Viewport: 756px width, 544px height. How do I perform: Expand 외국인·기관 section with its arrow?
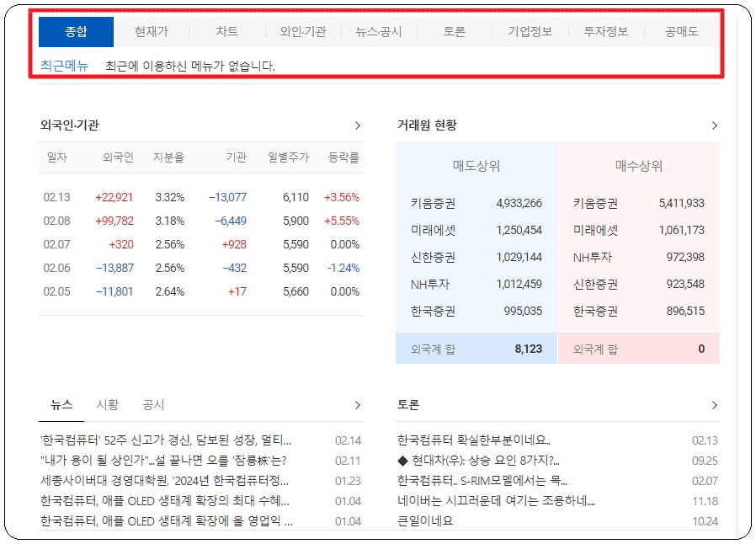pyautogui.click(x=357, y=125)
